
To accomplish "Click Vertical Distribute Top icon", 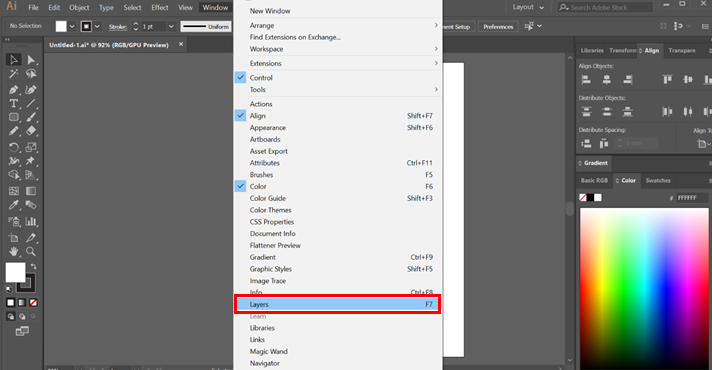I will pyautogui.click(x=586, y=112).
